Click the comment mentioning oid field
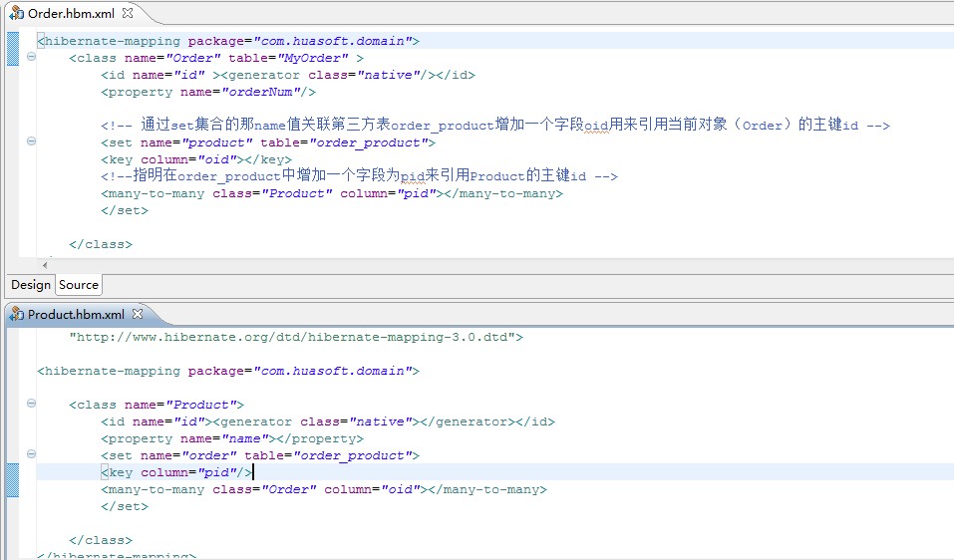Viewport: 954px width, 560px height. [x=495, y=125]
